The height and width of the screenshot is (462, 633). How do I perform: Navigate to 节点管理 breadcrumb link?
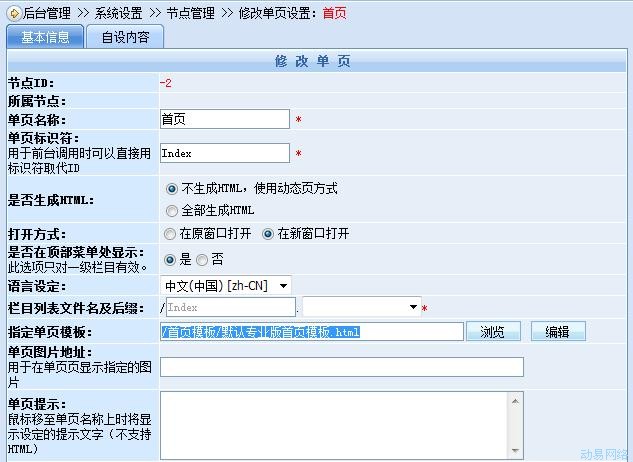tap(192, 12)
